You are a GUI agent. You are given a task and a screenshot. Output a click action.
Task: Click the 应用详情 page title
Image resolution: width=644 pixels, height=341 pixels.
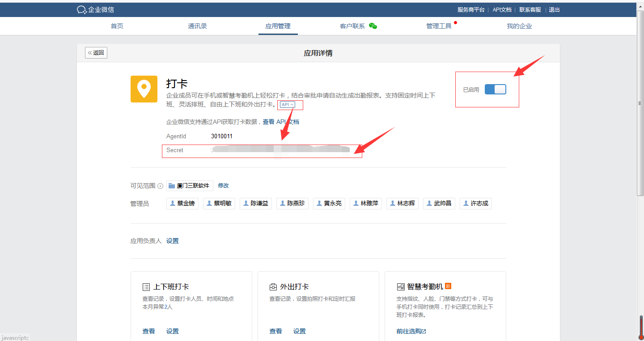pos(318,53)
